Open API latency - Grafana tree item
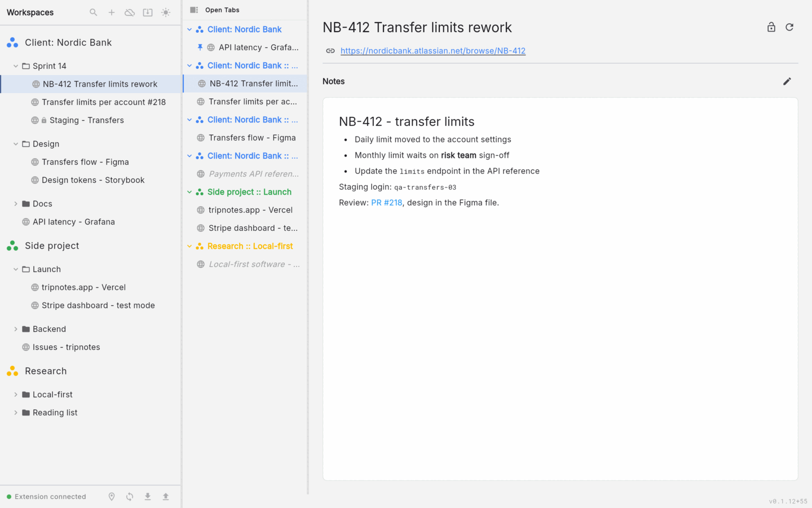 tap(90, 222)
